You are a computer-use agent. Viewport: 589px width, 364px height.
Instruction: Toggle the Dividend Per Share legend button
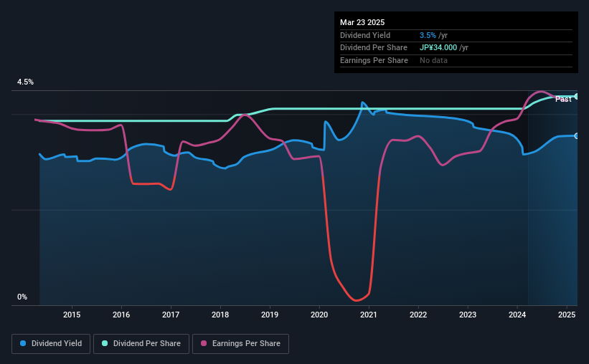[x=141, y=344]
